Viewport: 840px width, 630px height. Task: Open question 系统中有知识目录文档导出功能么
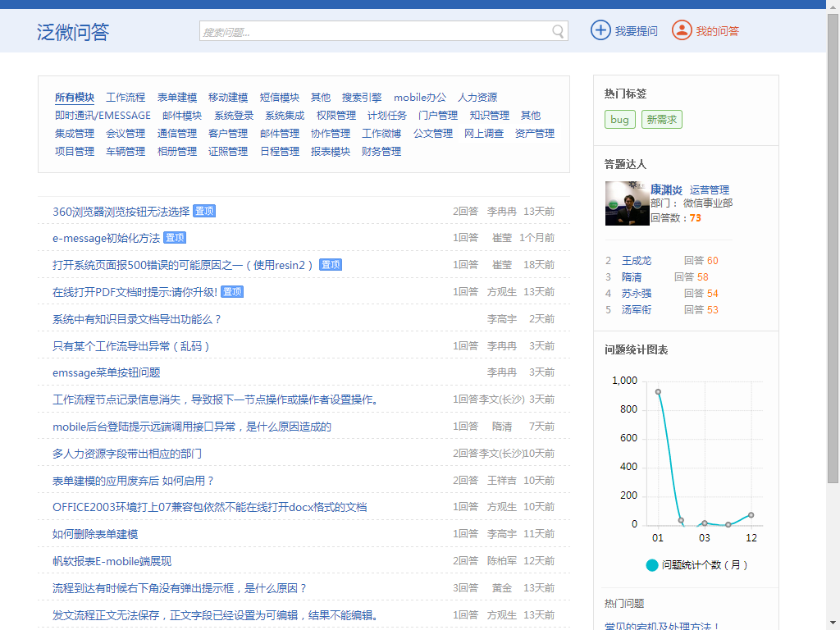click(137, 319)
